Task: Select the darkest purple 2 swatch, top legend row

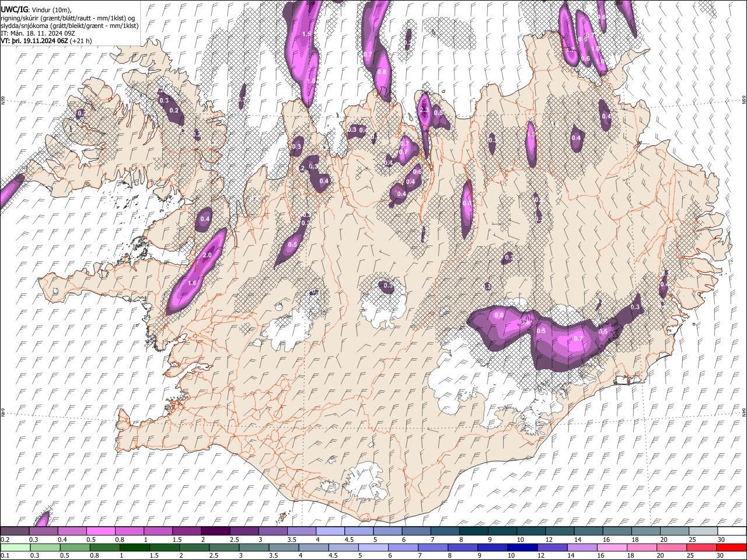Action: (215, 531)
